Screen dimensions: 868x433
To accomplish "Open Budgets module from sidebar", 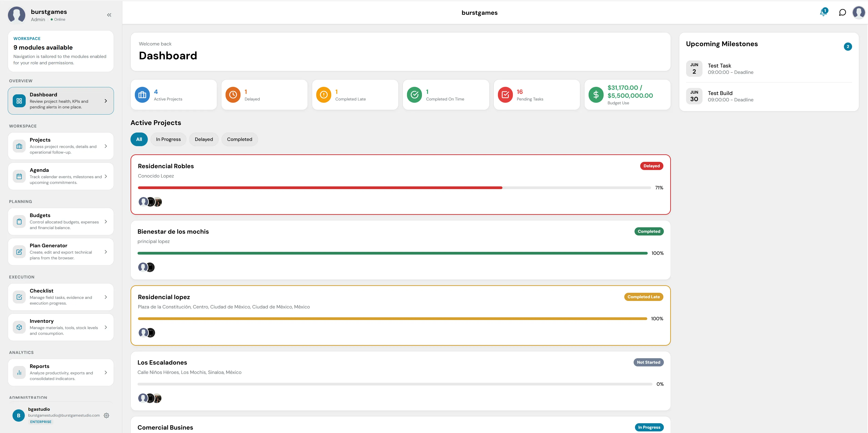I will pos(61,221).
